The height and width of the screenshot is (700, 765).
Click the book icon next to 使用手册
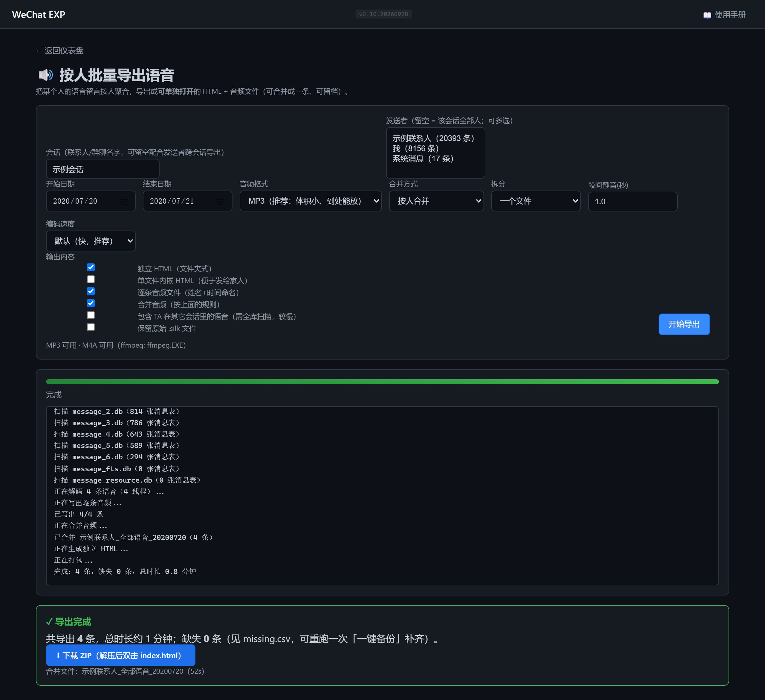pos(707,15)
